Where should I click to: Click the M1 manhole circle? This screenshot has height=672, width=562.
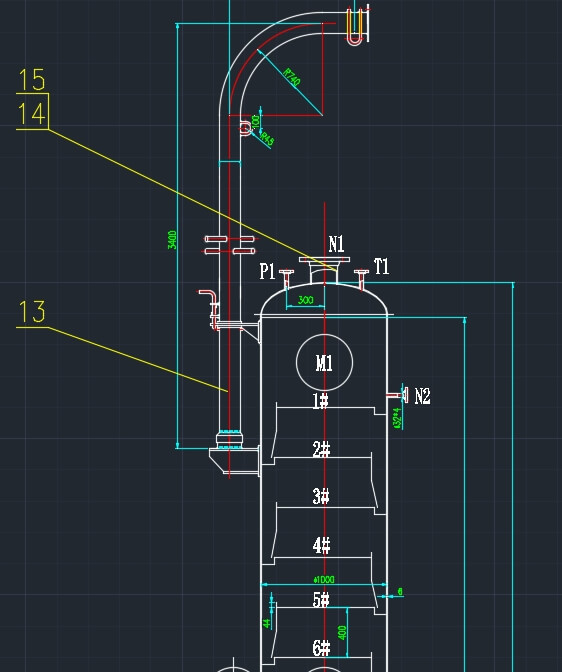[325, 362]
